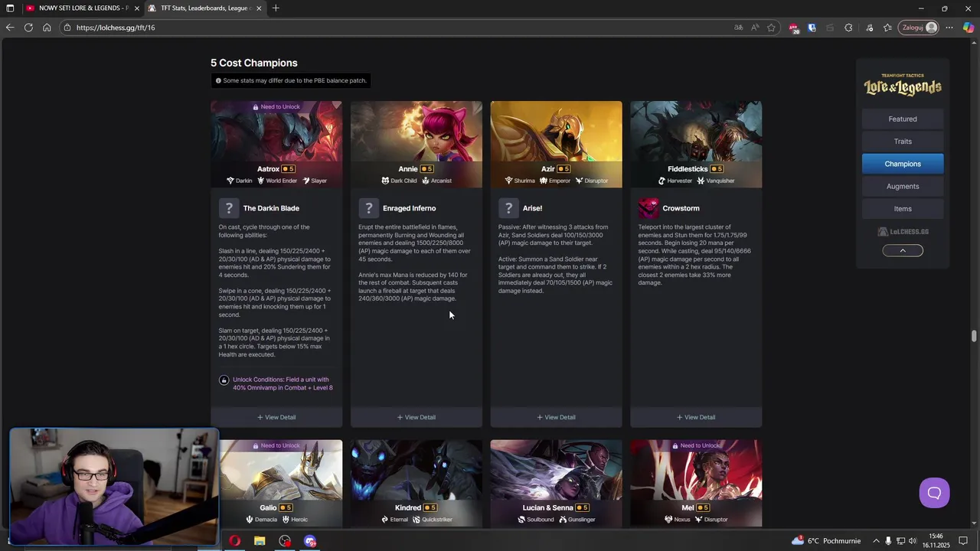Screen dimensions: 980x551
Task: Refresh the lolchess page
Action: [28, 28]
